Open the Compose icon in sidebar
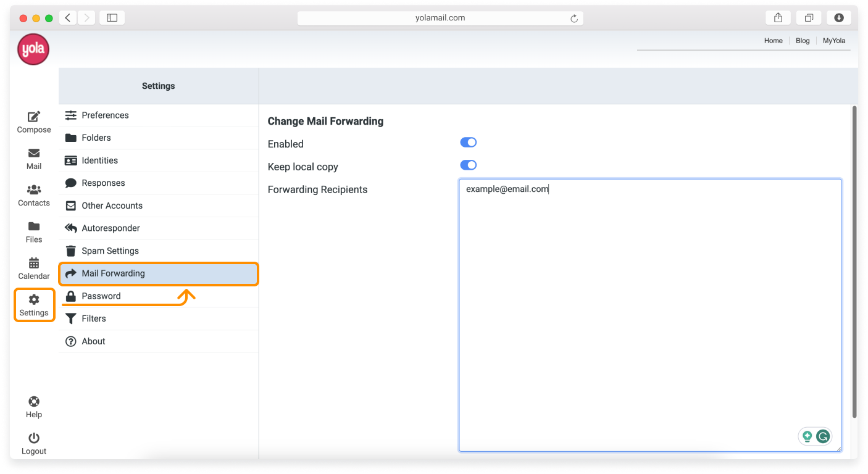The width and height of the screenshot is (868, 474). pyautogui.click(x=33, y=117)
